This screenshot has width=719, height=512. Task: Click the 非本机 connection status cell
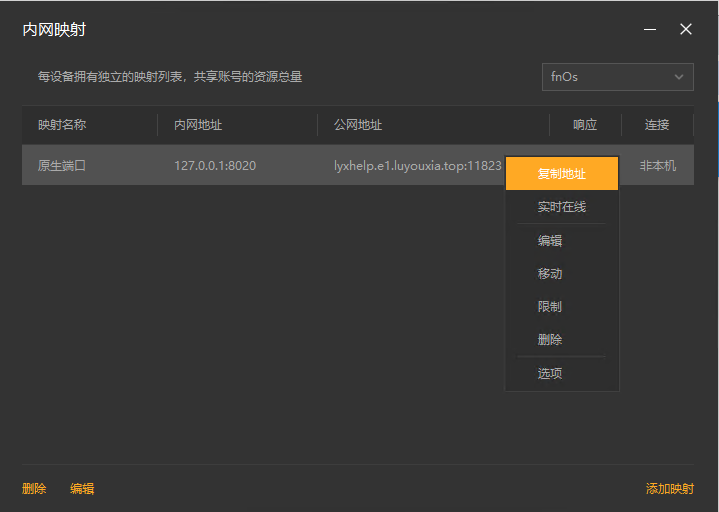coord(658,165)
